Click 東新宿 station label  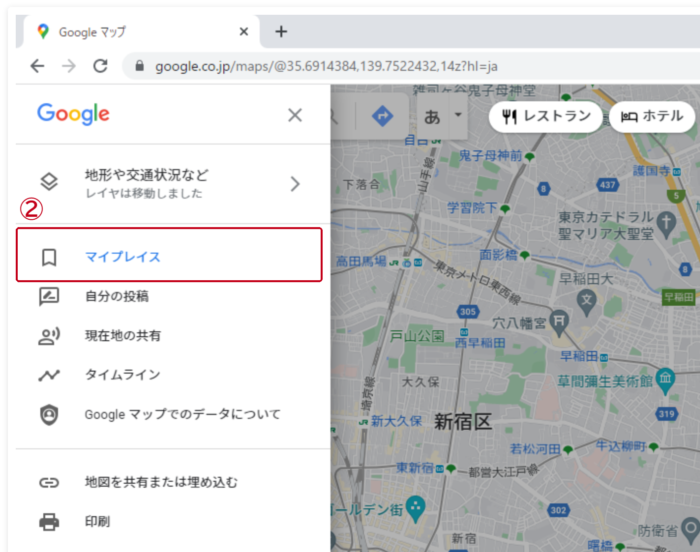tap(415, 468)
